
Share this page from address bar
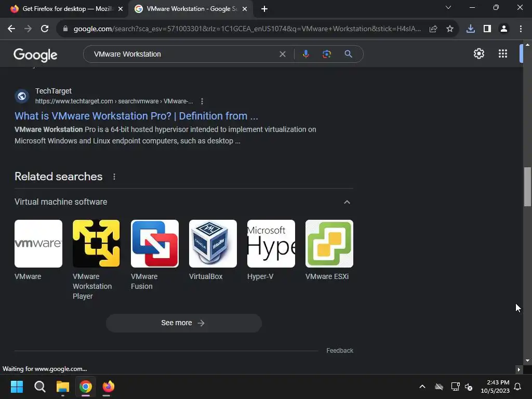point(433,29)
